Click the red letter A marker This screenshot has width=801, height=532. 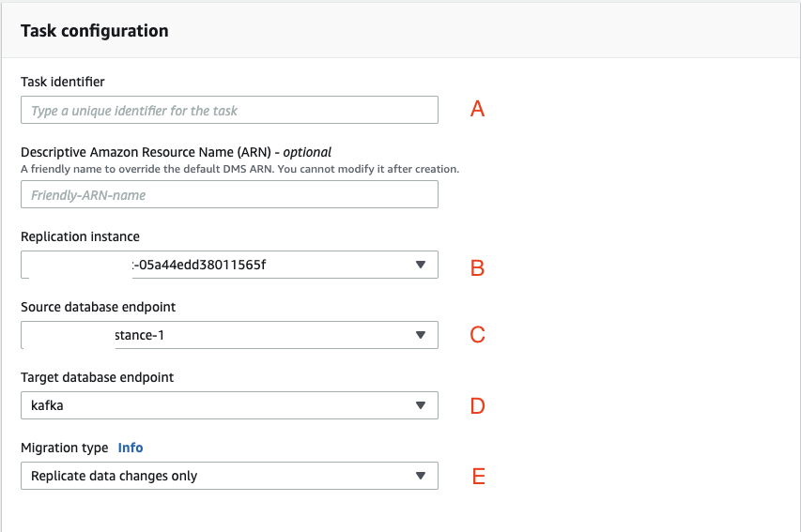pos(477,110)
